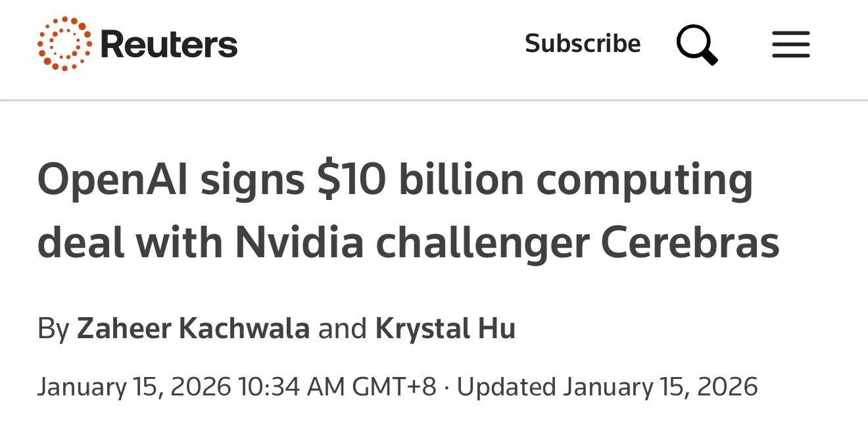Click the word "Cerebras" in the headline
This screenshot has height=427, width=868.
(x=690, y=242)
